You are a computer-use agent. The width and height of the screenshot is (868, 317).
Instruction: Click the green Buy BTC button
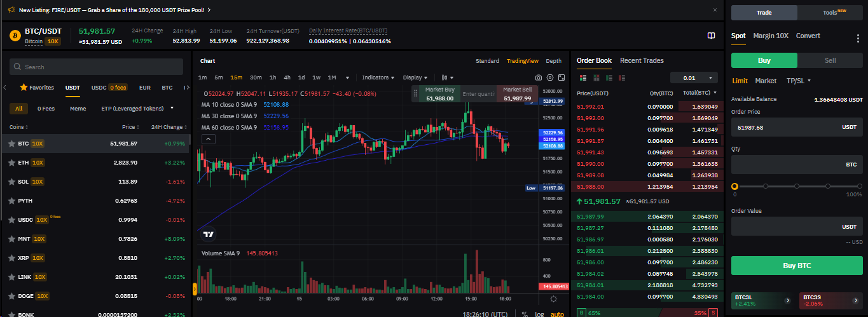[x=796, y=266]
